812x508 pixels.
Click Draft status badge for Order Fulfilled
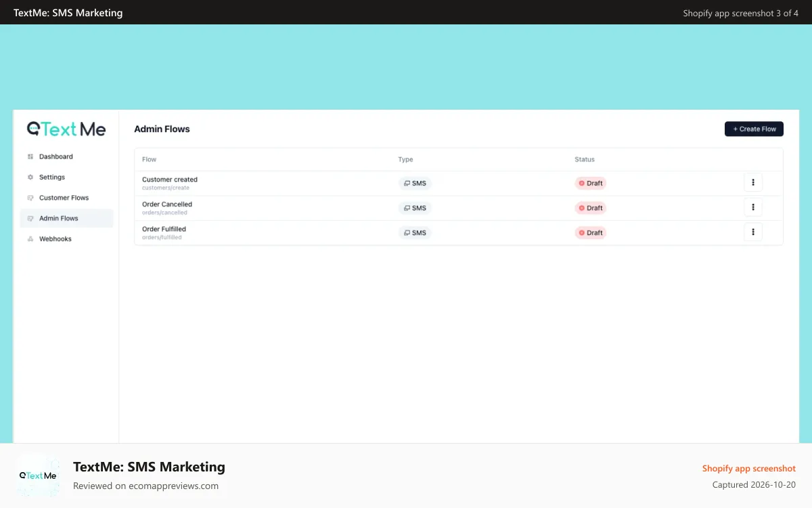591,232
